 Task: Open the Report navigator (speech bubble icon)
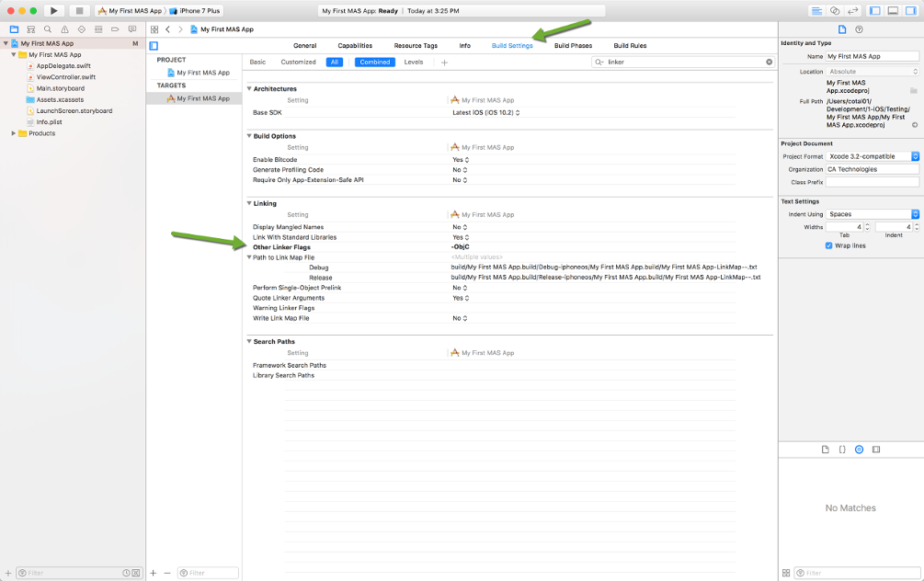[x=132, y=28]
